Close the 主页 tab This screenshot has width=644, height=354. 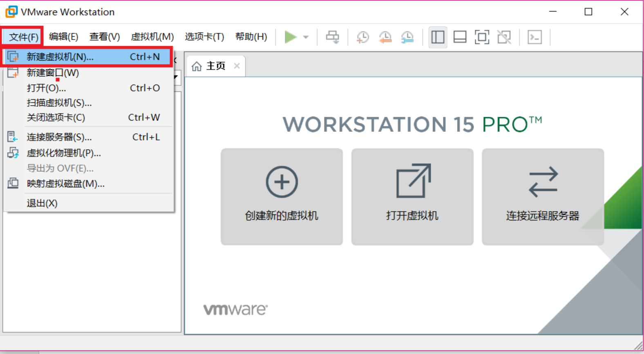click(x=237, y=66)
